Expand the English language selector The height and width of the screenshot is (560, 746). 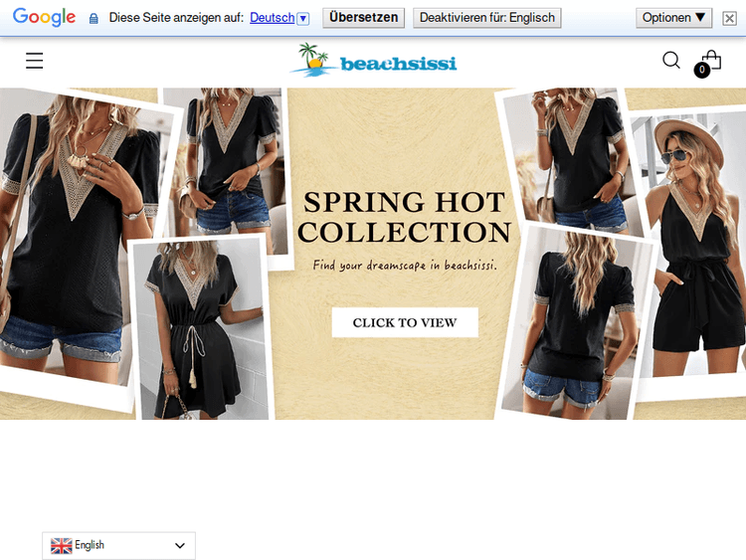[x=118, y=545]
